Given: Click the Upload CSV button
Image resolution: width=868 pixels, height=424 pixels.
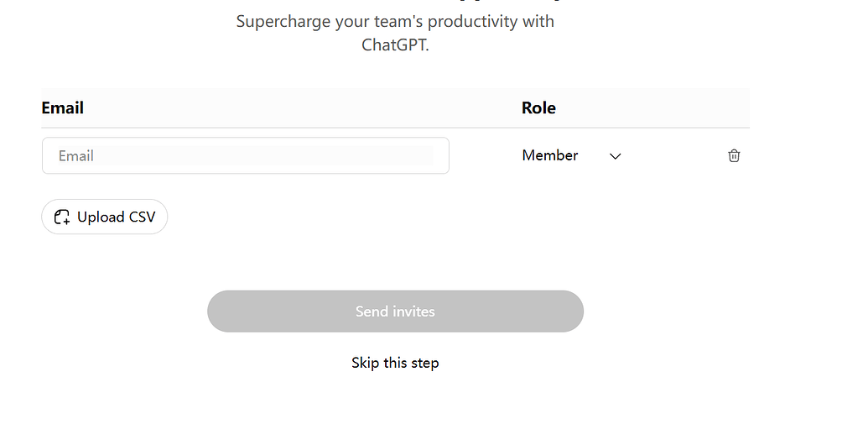Looking at the screenshot, I should click(x=105, y=217).
